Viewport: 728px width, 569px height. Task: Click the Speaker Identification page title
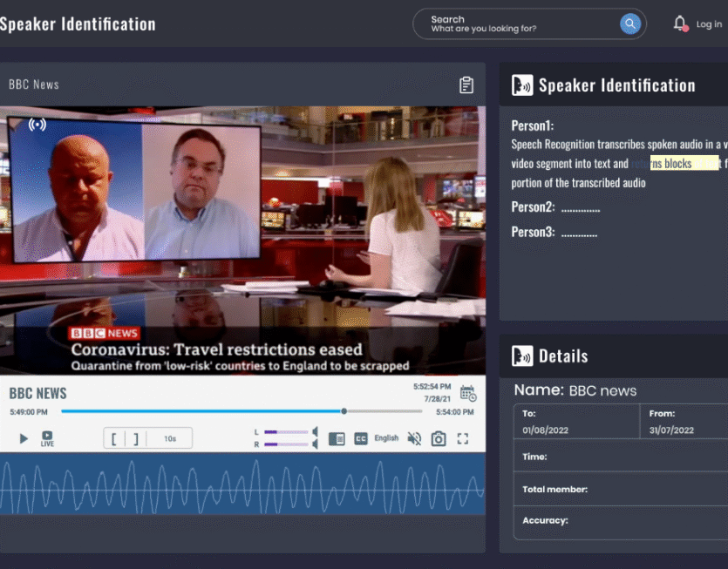pos(78,24)
